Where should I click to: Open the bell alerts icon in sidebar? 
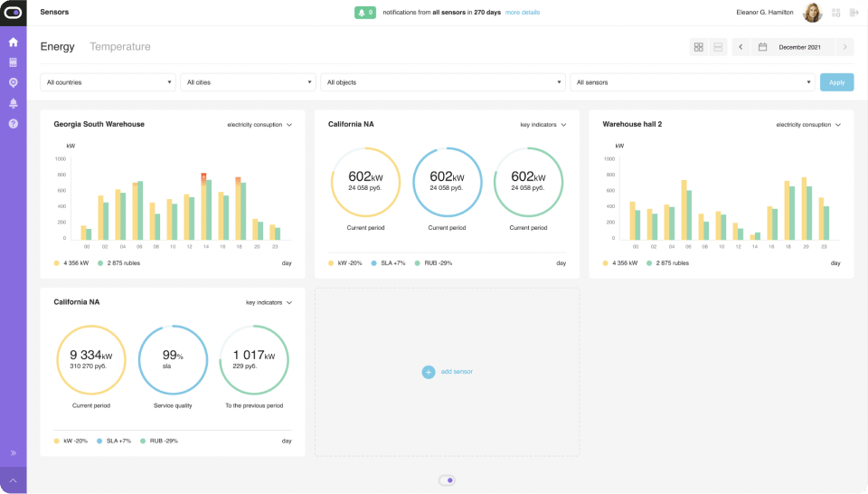pos(13,103)
